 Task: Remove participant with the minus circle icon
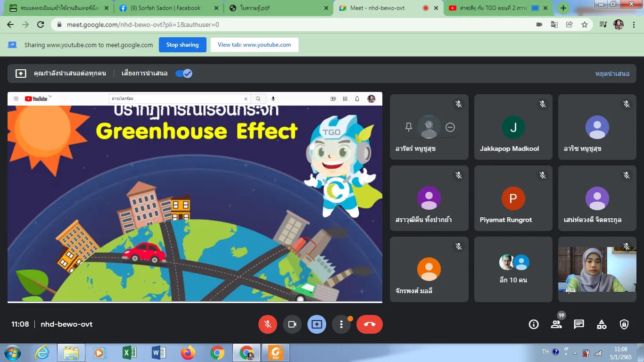[450, 127]
